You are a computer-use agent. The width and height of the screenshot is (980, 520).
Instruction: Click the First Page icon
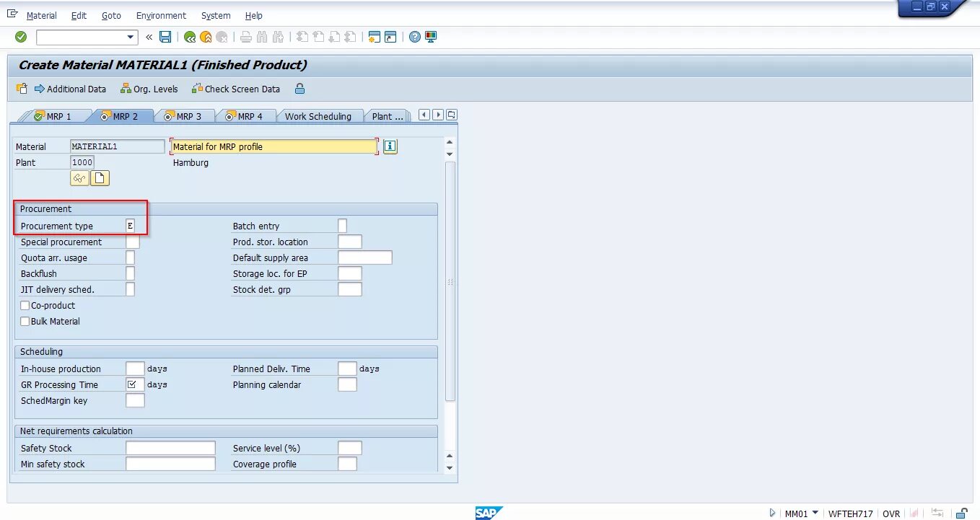click(302, 37)
